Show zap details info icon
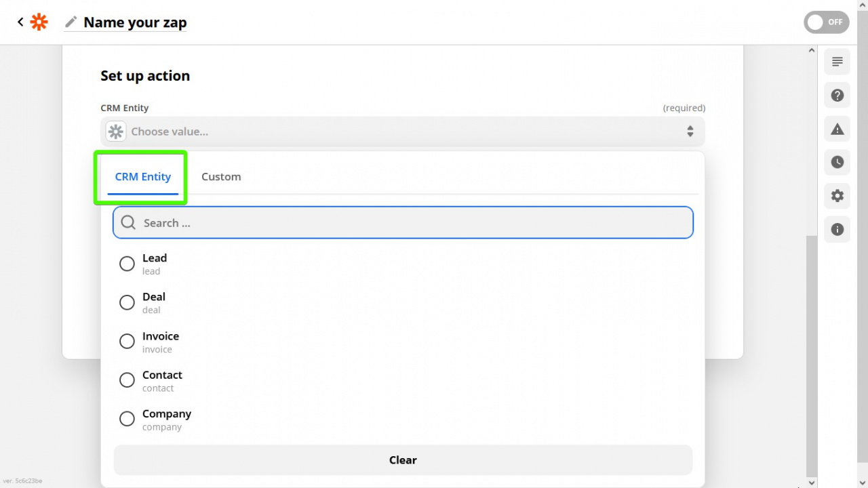This screenshot has width=868, height=488. click(x=837, y=230)
